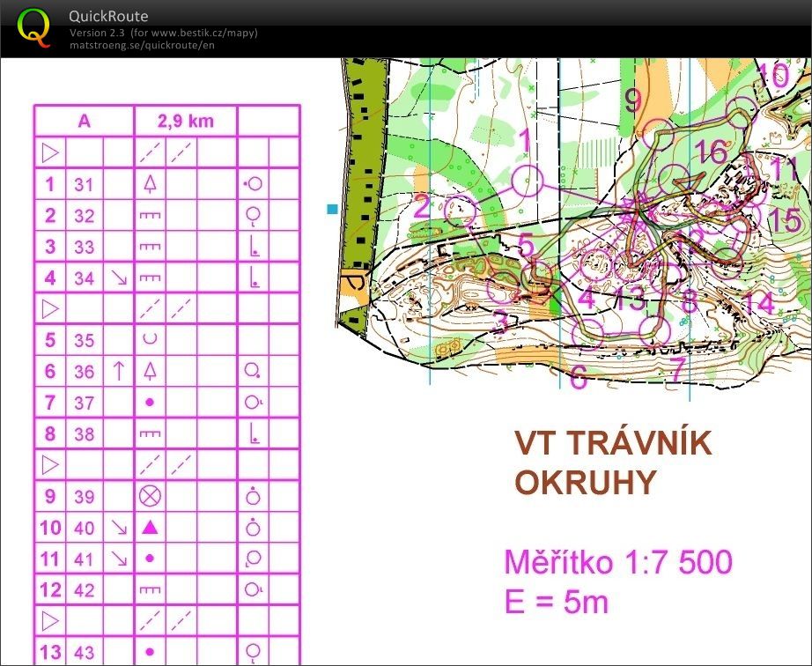Image resolution: width=812 pixels, height=666 pixels.
Task: Click control code 33 in the table
Action: coord(84,247)
